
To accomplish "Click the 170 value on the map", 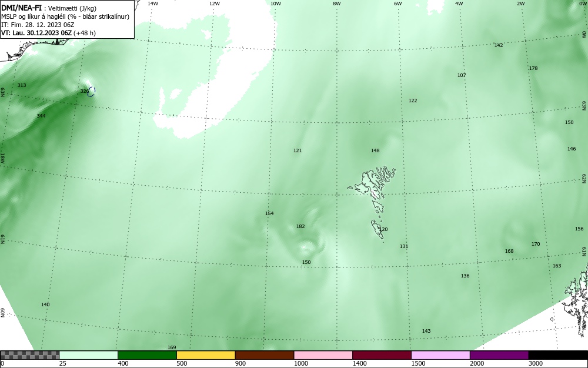I will click(536, 244).
